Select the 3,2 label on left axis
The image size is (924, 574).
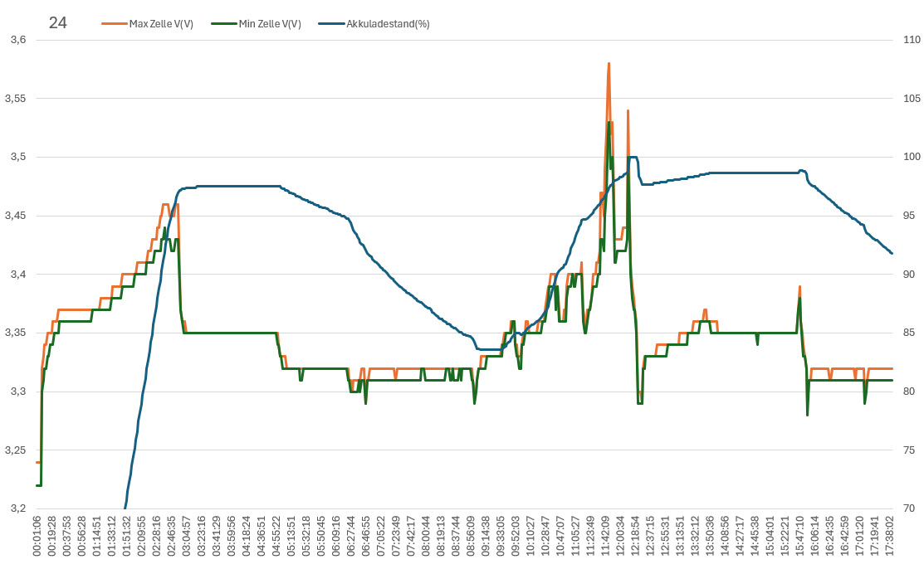pyautogui.click(x=17, y=508)
